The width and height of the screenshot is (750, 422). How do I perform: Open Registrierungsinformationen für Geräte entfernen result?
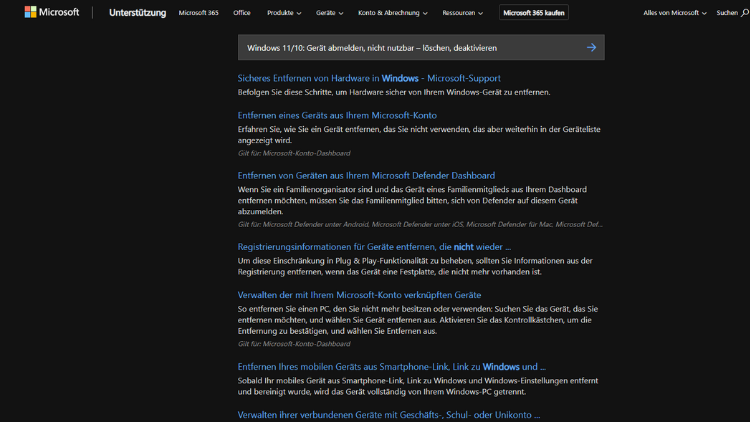[374, 247]
